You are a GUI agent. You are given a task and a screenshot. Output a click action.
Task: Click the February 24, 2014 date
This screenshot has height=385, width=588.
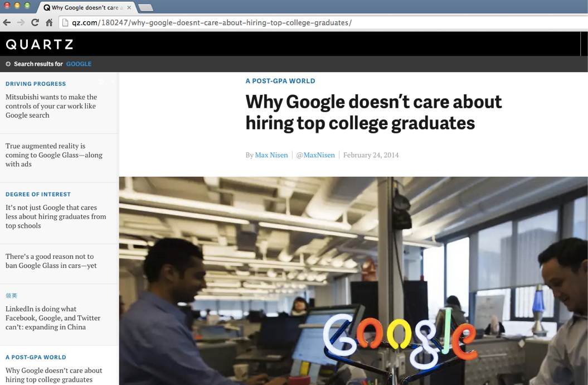coord(371,155)
